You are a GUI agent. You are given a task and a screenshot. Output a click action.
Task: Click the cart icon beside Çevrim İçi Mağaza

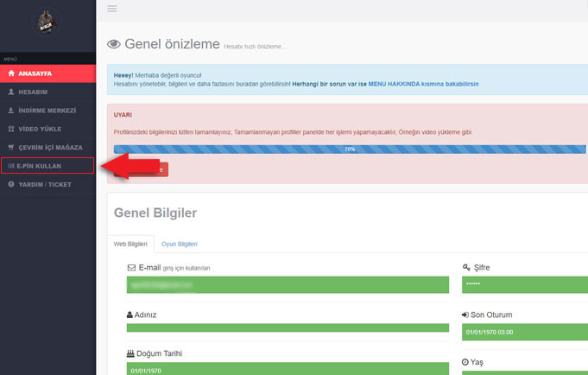(x=11, y=147)
